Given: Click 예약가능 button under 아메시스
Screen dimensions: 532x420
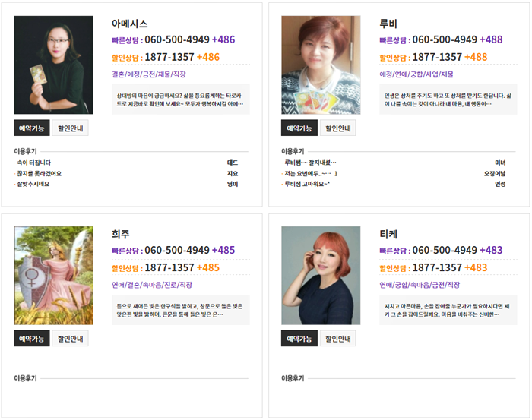Looking at the screenshot, I should [32, 128].
